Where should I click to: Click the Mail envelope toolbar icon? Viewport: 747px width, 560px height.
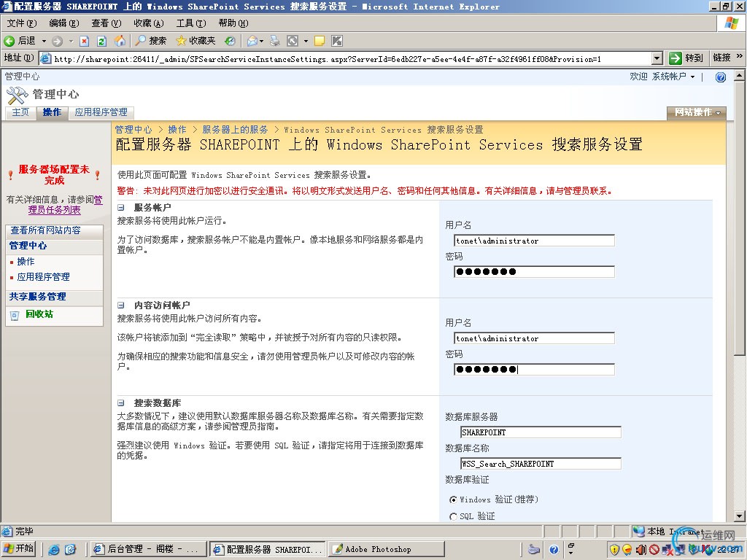pos(252,41)
